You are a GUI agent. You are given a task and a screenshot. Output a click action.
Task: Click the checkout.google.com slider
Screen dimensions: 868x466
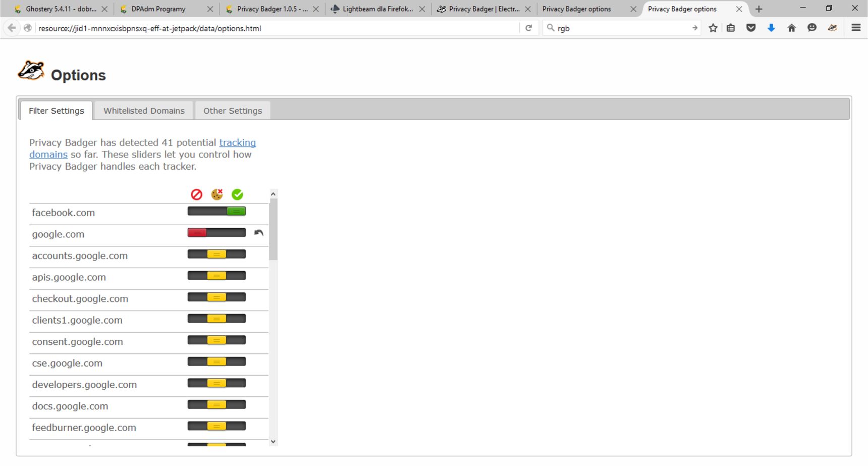216,297
